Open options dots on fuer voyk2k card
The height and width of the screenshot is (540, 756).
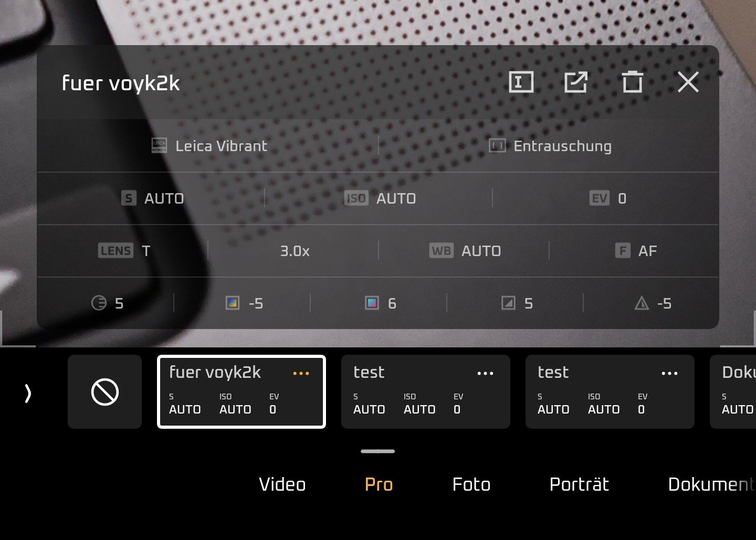[301, 374]
